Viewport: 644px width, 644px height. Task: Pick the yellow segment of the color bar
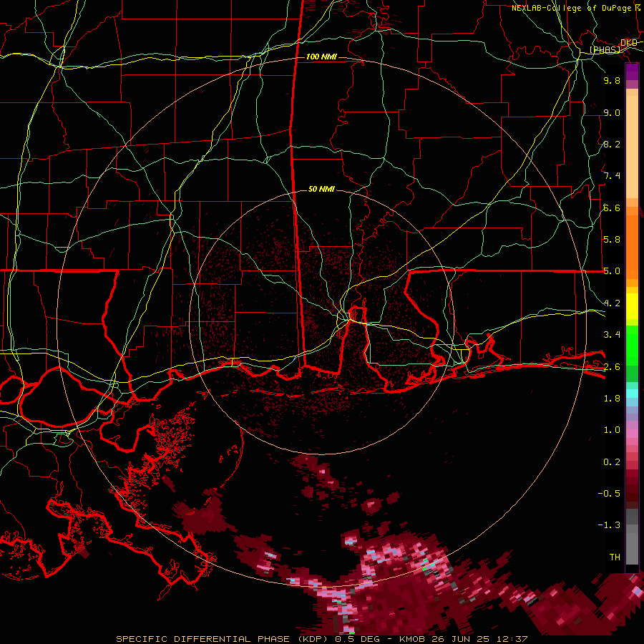pyautogui.click(x=632, y=306)
